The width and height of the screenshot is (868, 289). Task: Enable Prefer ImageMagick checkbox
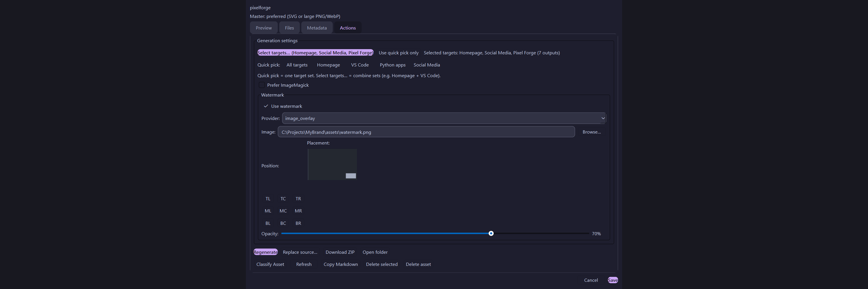(262, 85)
